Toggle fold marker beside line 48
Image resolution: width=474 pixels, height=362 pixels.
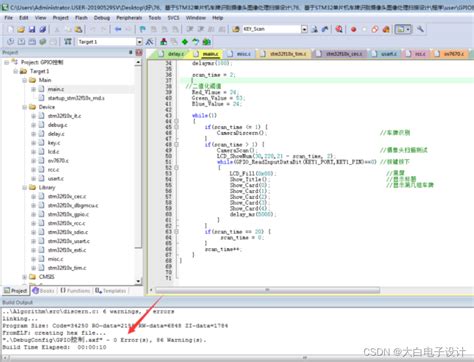(176, 145)
